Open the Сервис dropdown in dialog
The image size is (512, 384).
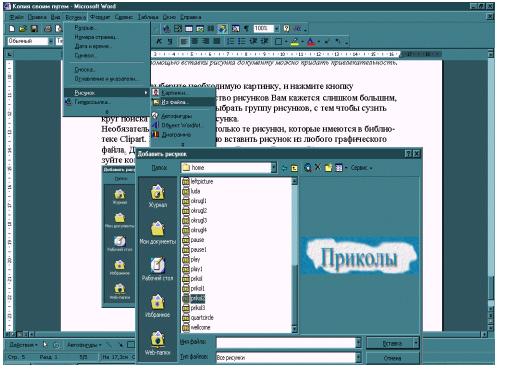362,168
